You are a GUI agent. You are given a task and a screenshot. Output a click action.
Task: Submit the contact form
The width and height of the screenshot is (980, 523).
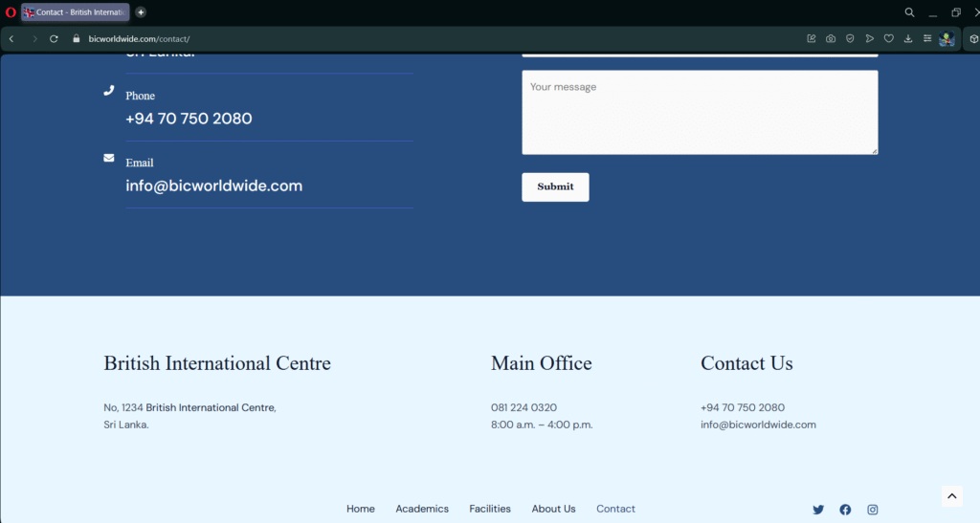coord(555,186)
